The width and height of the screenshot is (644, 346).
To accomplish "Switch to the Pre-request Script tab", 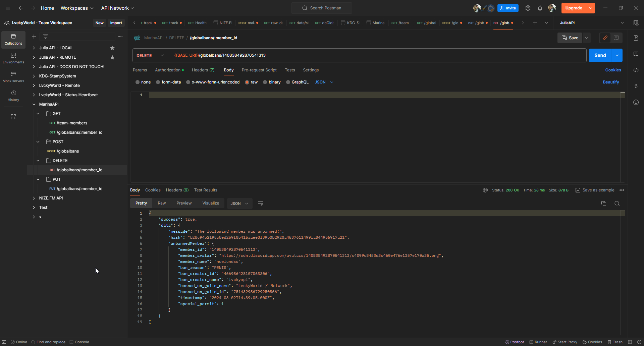I will (259, 70).
